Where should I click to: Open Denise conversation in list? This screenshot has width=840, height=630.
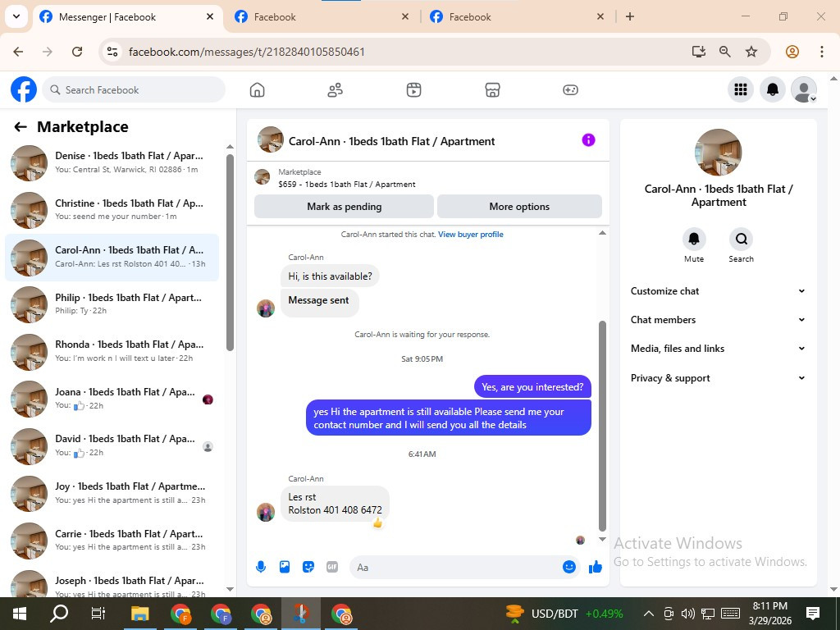[112, 163]
